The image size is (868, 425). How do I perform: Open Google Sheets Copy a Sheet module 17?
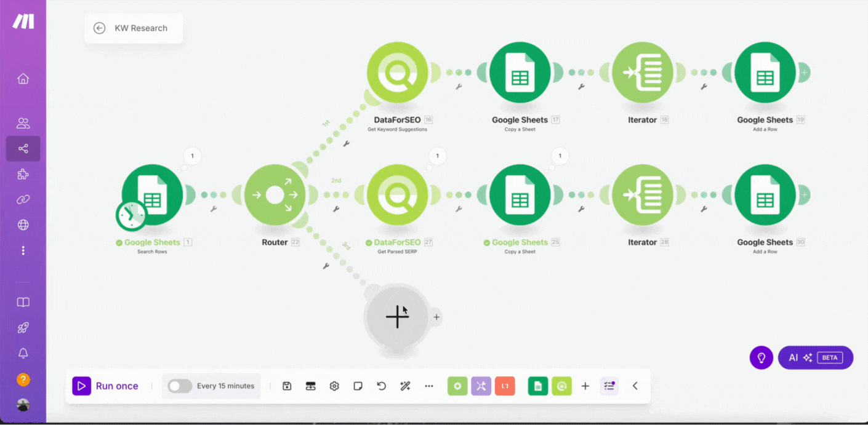tap(520, 73)
